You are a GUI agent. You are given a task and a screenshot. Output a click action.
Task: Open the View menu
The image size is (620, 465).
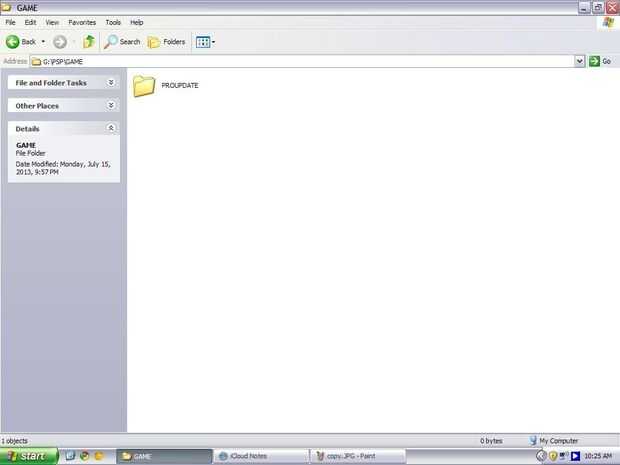tap(52, 23)
